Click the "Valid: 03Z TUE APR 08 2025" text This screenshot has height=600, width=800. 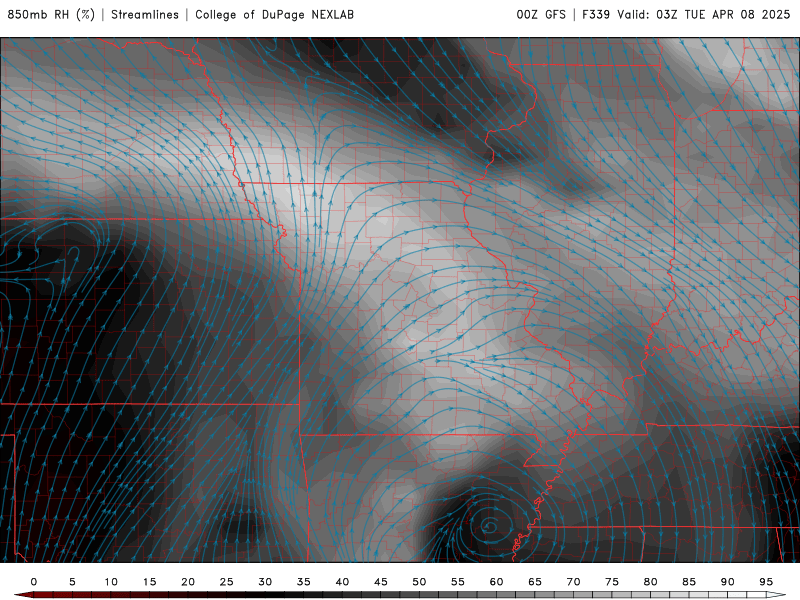704,15
